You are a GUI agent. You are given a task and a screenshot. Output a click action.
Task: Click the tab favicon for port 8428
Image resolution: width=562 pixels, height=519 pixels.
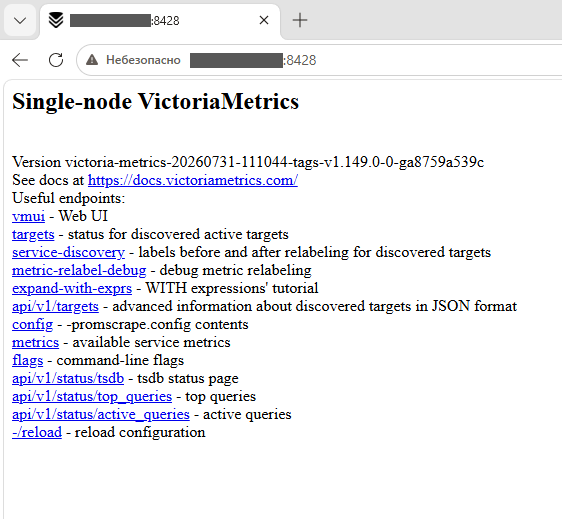pos(56,20)
